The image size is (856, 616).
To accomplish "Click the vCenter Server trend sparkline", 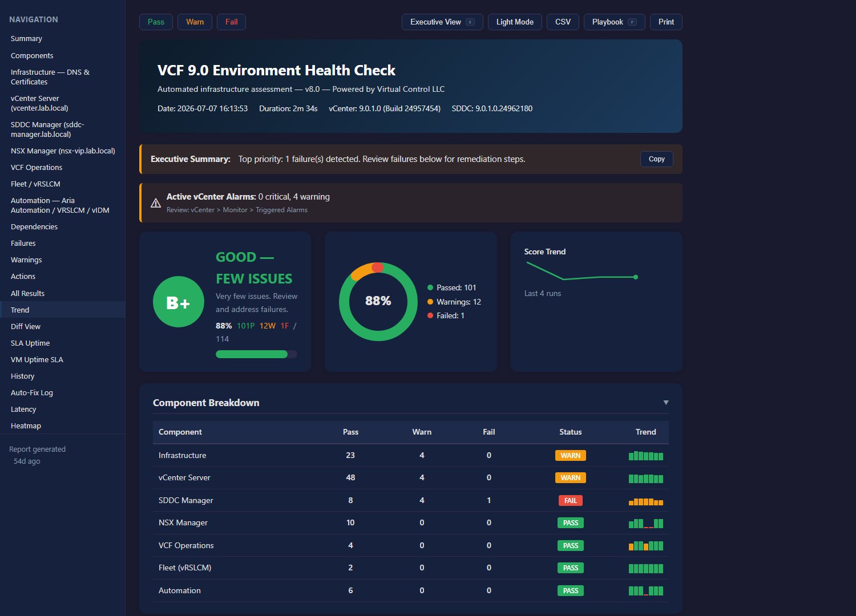I will pos(646,478).
